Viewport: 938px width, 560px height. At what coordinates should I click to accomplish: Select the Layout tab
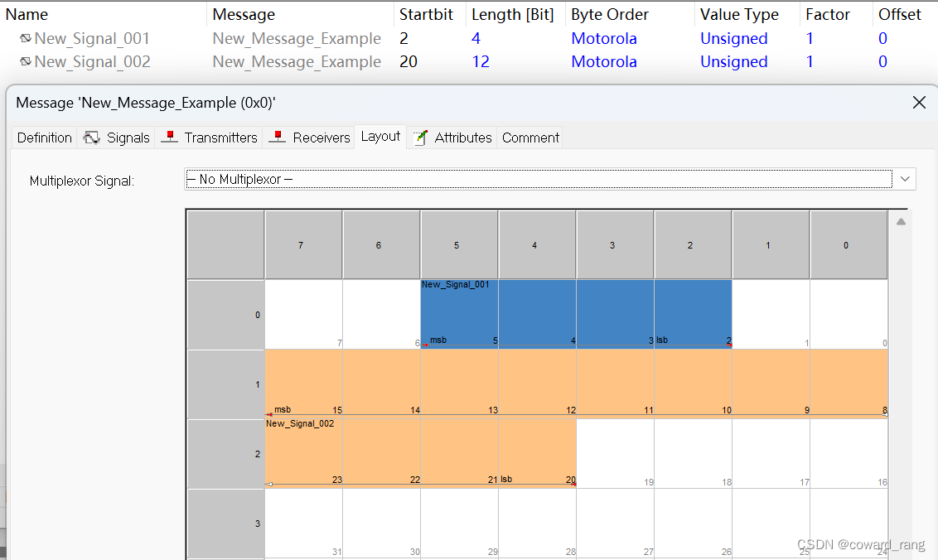pos(380,137)
